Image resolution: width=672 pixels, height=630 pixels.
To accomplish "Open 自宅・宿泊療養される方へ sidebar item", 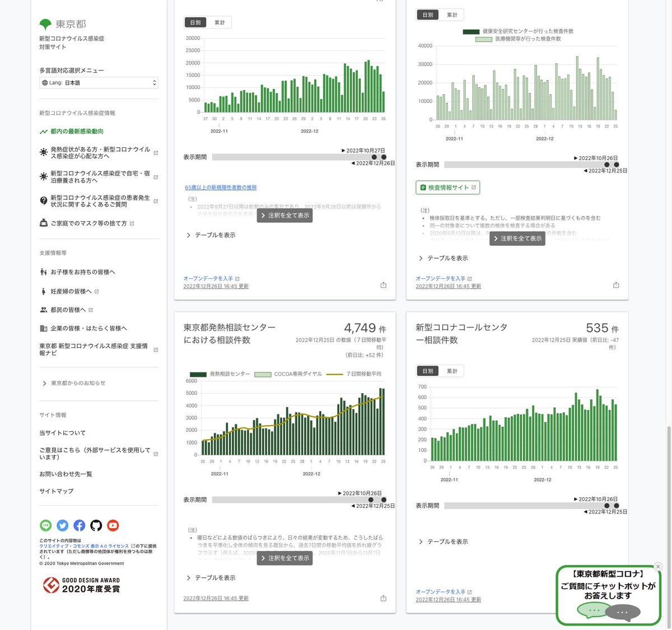I will tap(99, 177).
